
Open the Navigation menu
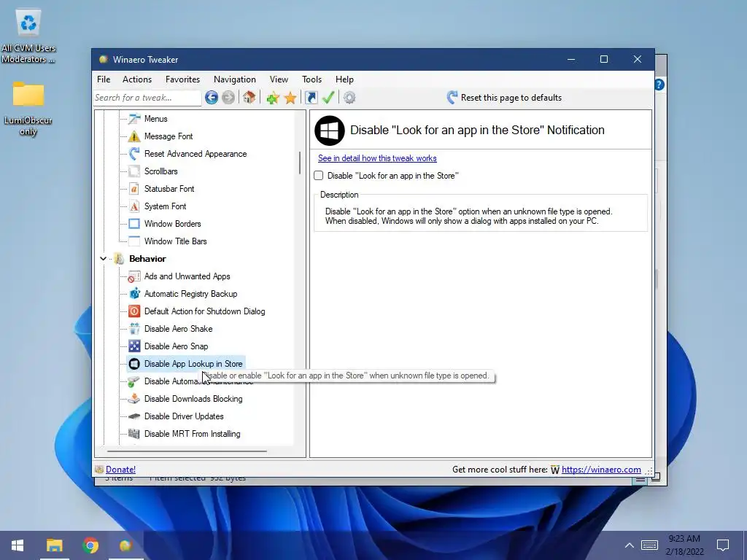(235, 79)
